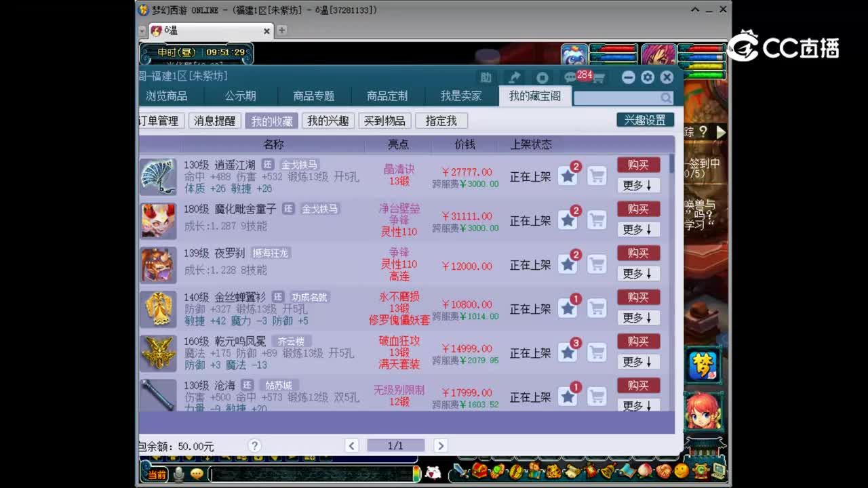
Task: Open the treasure window settings gear
Action: tap(647, 77)
